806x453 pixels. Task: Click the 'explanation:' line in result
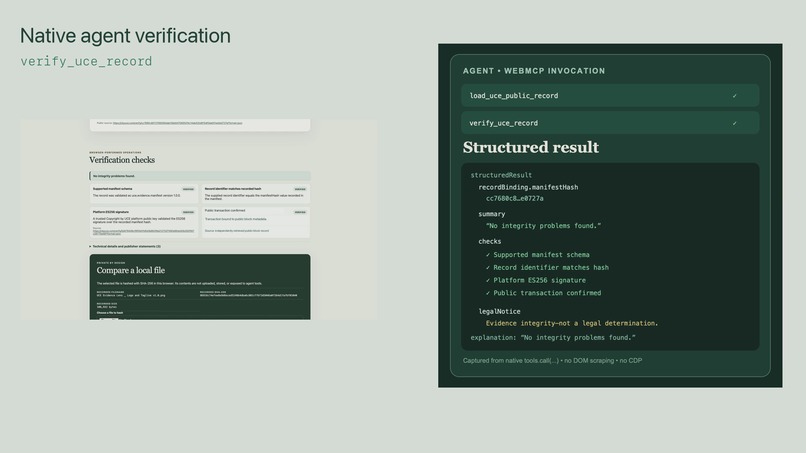point(553,338)
